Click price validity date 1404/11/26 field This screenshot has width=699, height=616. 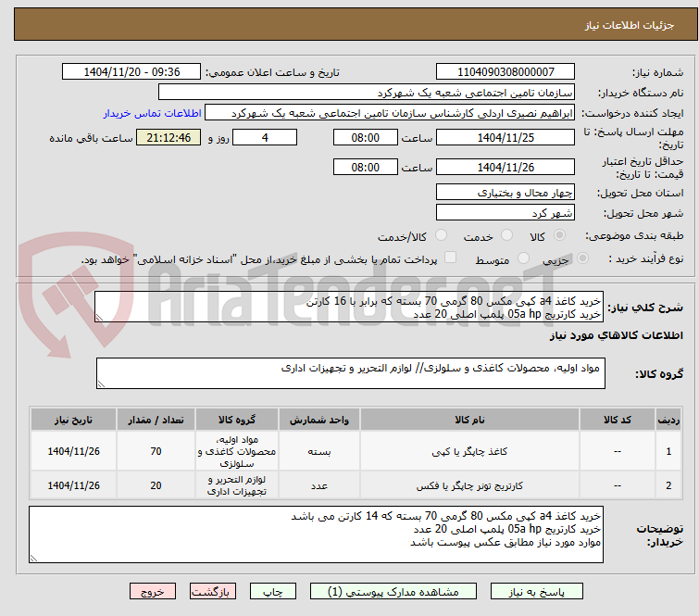(x=506, y=168)
